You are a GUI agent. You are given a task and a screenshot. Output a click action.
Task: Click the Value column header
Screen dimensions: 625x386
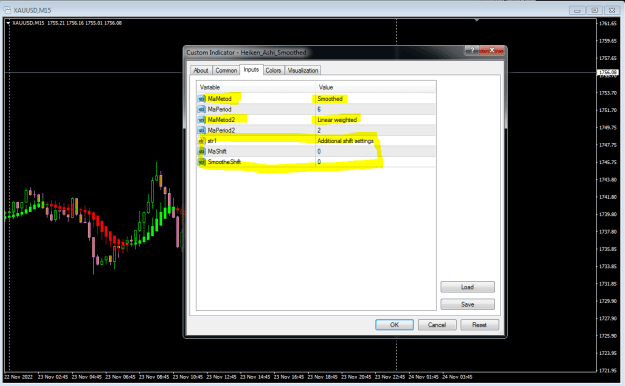[x=375, y=87]
